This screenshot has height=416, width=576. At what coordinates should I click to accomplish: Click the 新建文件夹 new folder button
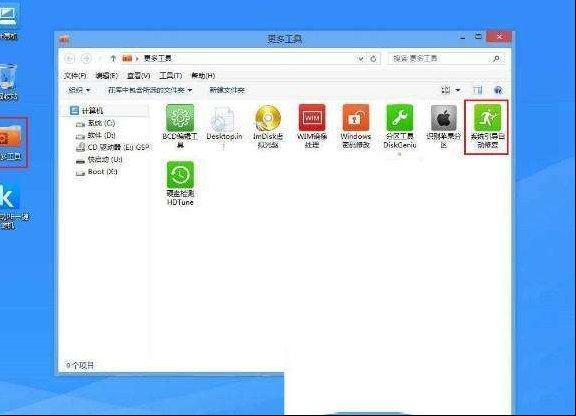[x=227, y=90]
